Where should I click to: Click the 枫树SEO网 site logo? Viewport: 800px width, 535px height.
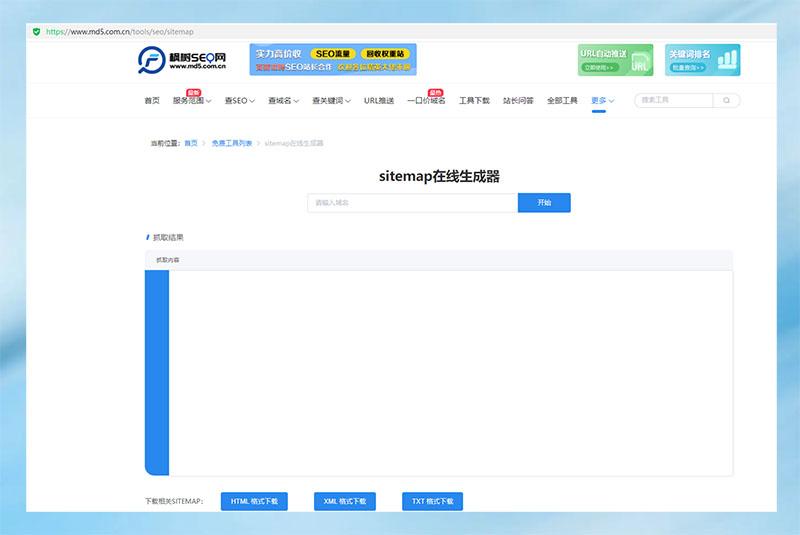182,60
